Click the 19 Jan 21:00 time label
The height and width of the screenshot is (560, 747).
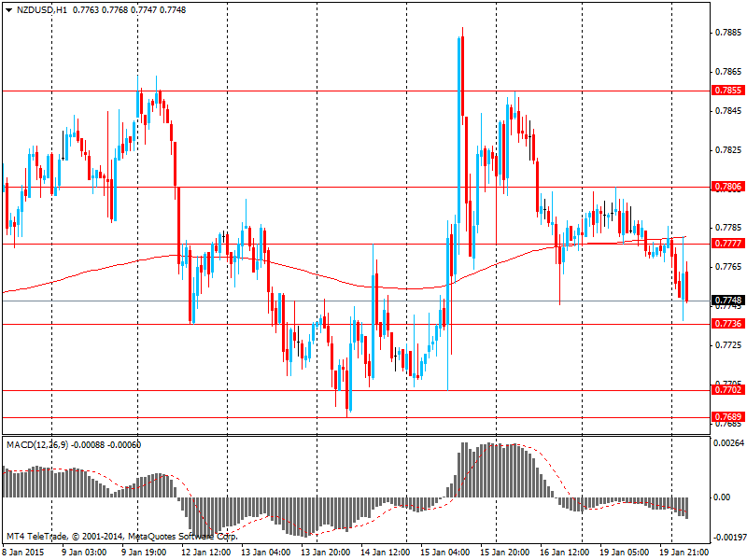coord(684,552)
